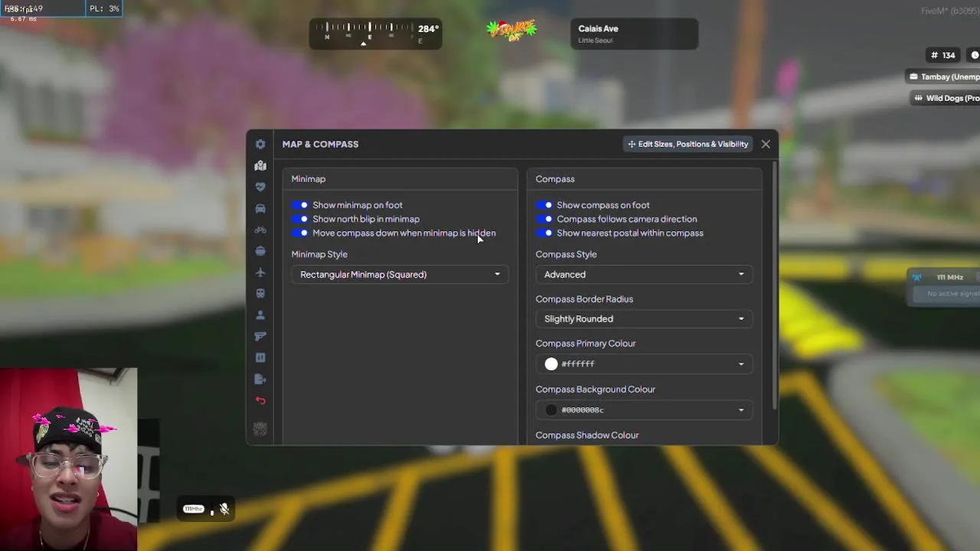The width and height of the screenshot is (980, 551).
Task: Click the #0000008c hex colour value
Action: [x=583, y=410]
